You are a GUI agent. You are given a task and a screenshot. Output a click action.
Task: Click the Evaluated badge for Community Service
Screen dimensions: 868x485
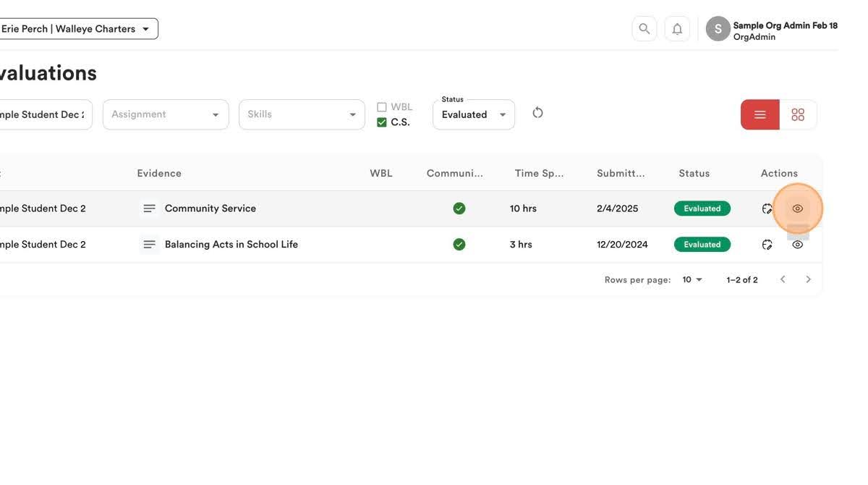pyautogui.click(x=702, y=208)
